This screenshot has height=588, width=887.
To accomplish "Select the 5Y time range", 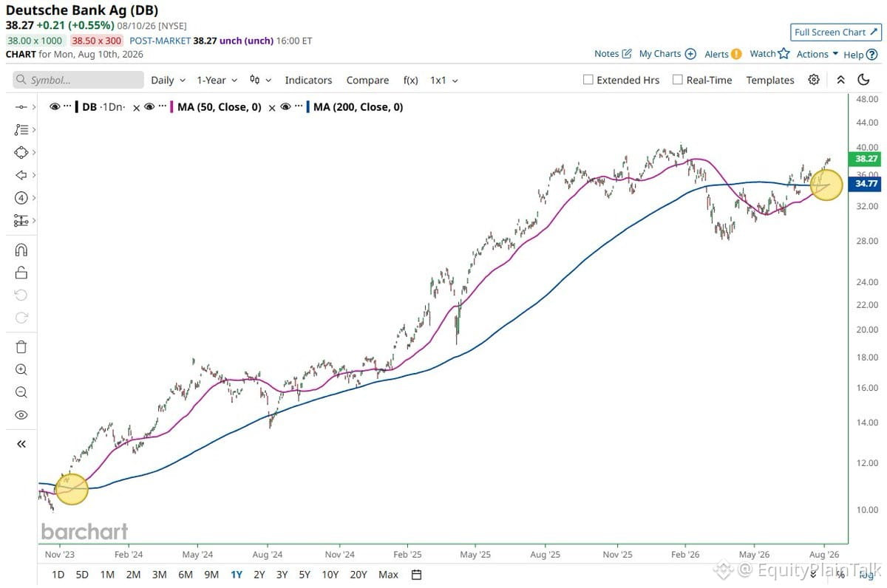I will (304, 575).
